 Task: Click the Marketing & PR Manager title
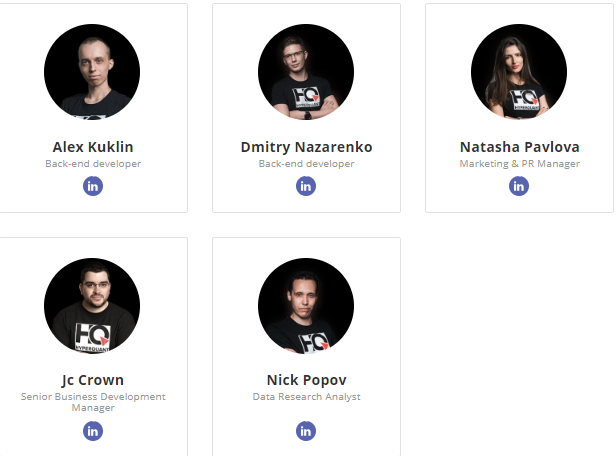[519, 164]
